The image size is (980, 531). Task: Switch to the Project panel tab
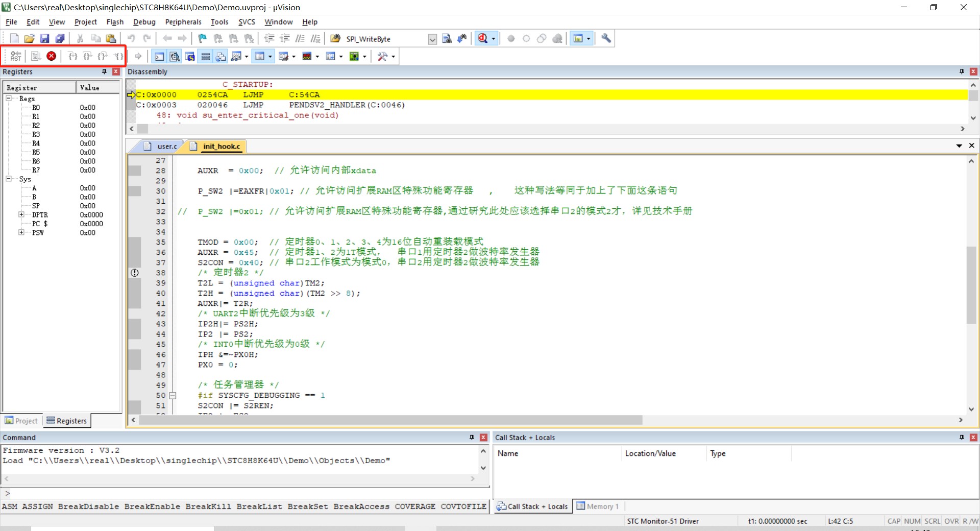21,421
